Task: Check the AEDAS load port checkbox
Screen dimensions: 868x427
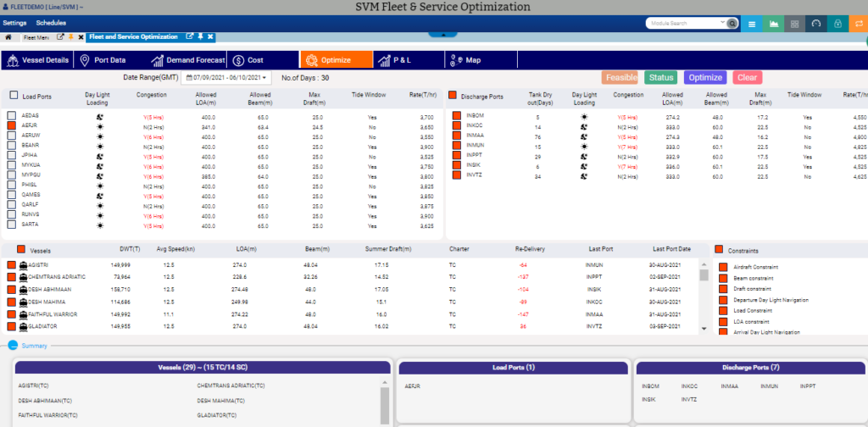Action: coord(12,115)
